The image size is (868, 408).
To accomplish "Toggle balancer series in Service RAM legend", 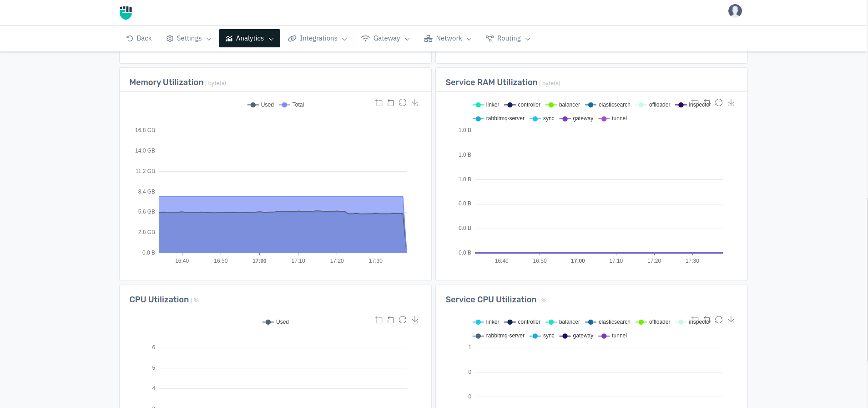I will (563, 105).
